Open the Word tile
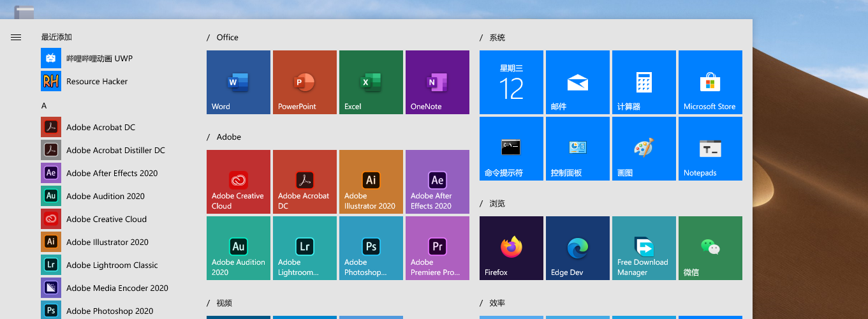The width and height of the screenshot is (868, 319). [x=239, y=82]
